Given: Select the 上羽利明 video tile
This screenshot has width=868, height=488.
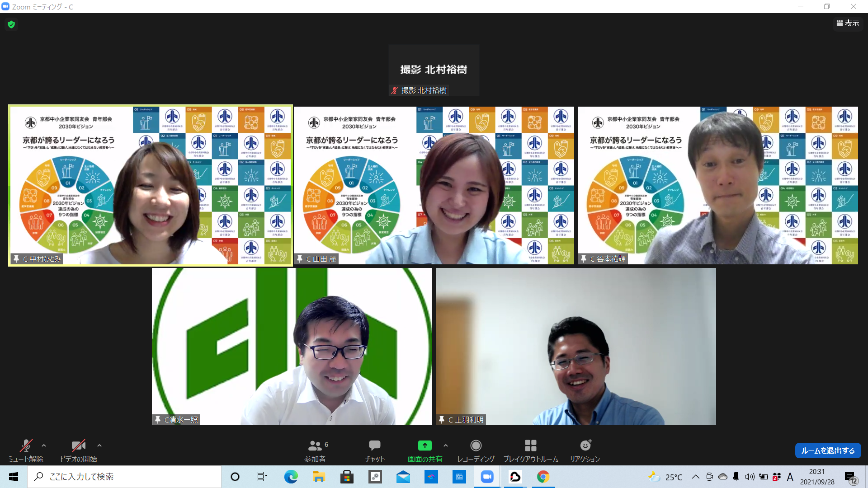Looking at the screenshot, I should 576,347.
